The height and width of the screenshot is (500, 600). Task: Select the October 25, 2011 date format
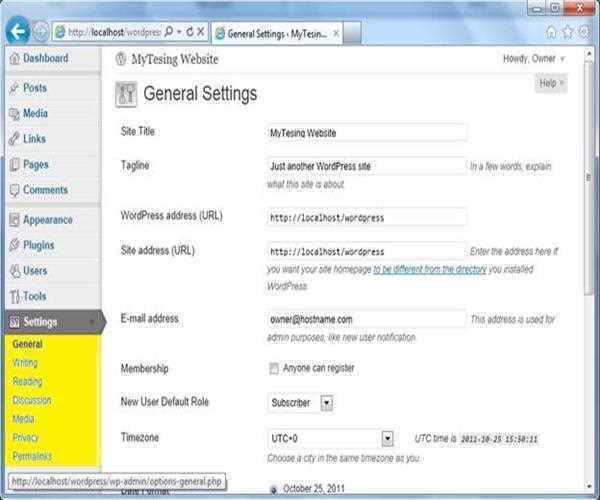(274, 488)
